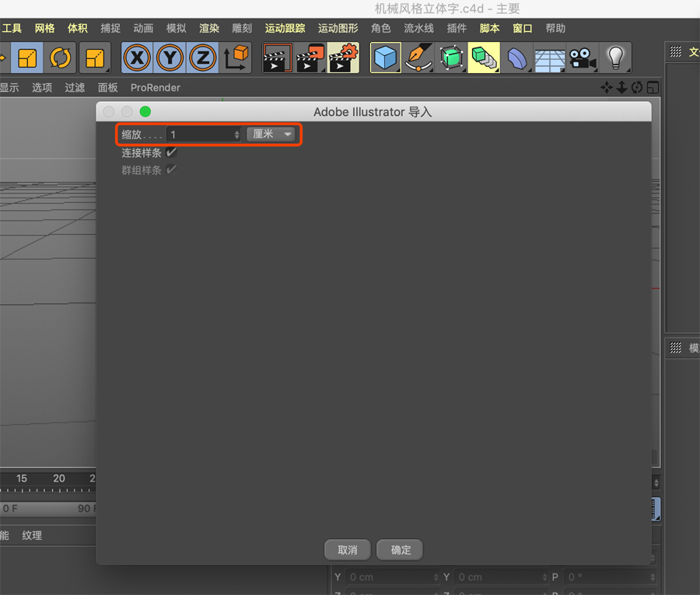Click the blue Deformer toolbar icon
Viewport: 700px width, 595px height.
[x=517, y=58]
